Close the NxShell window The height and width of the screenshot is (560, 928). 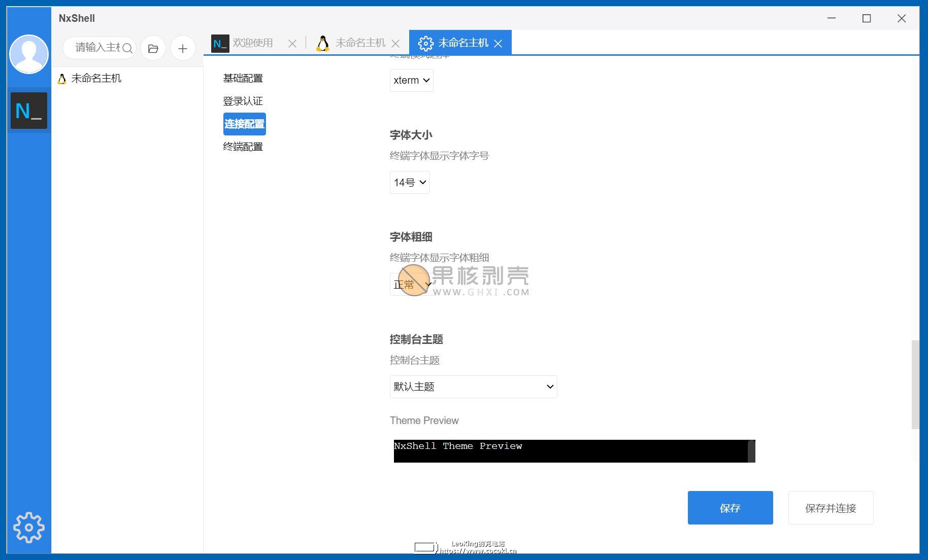[902, 18]
